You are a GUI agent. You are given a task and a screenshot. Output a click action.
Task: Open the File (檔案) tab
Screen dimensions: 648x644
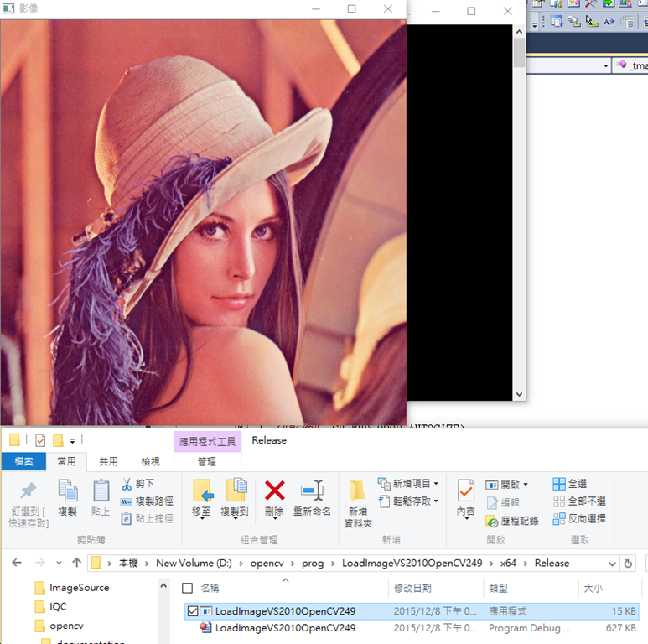pyautogui.click(x=23, y=461)
